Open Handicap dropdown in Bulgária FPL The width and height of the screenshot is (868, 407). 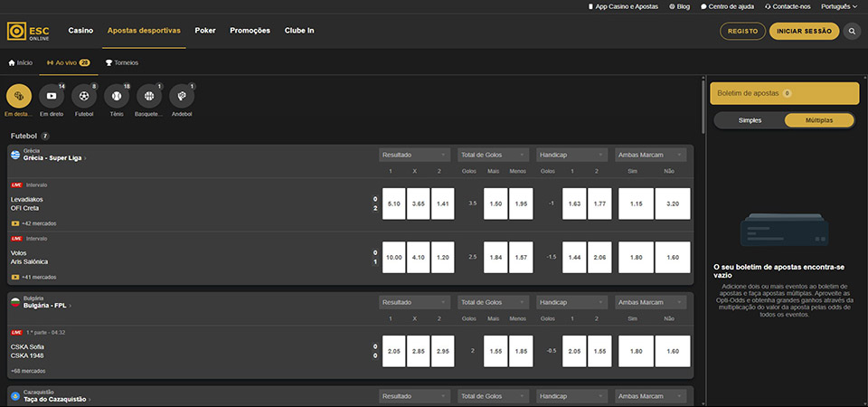pyautogui.click(x=571, y=303)
